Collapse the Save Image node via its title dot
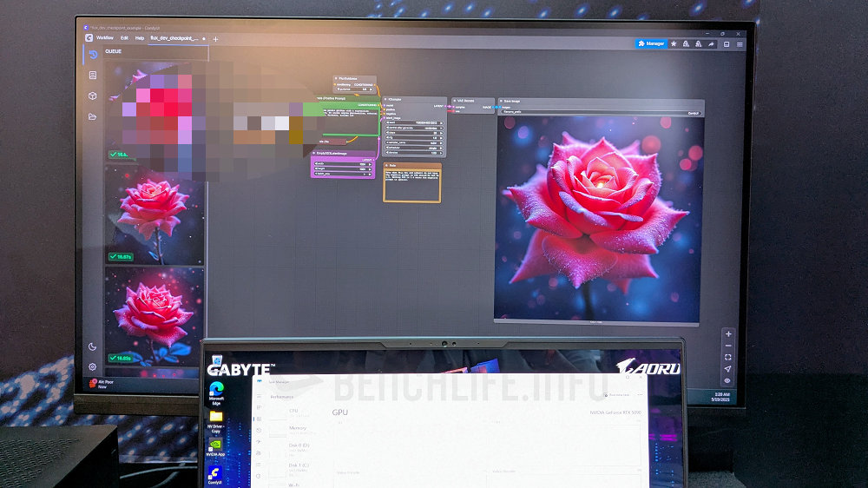 (x=501, y=101)
